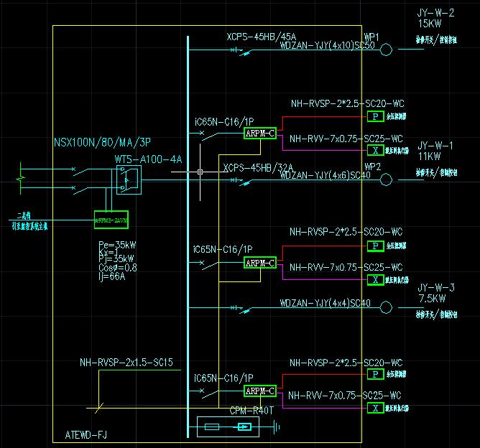480x448 pixels.
Task: Select the crosshair cursor pickbox on busbar
Action: click(200, 172)
